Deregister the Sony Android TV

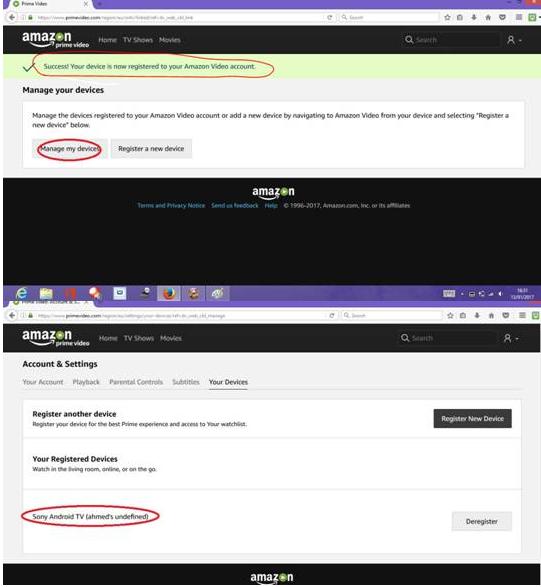(x=481, y=521)
